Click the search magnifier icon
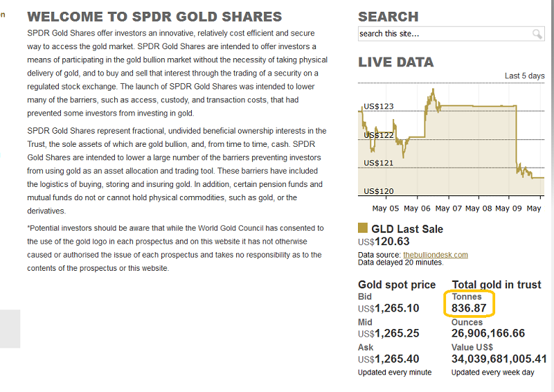554x392 pixels. tap(537, 34)
